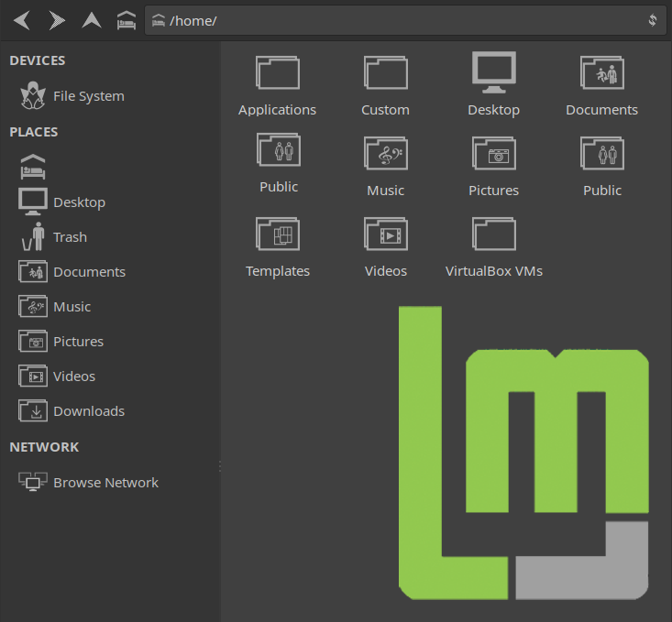Click the PLACES section header

[x=33, y=132]
